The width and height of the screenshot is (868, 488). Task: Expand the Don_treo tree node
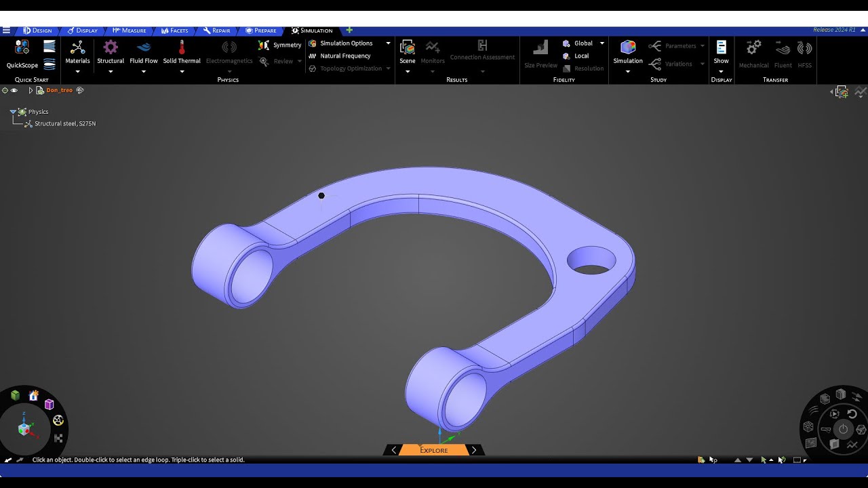[31, 90]
